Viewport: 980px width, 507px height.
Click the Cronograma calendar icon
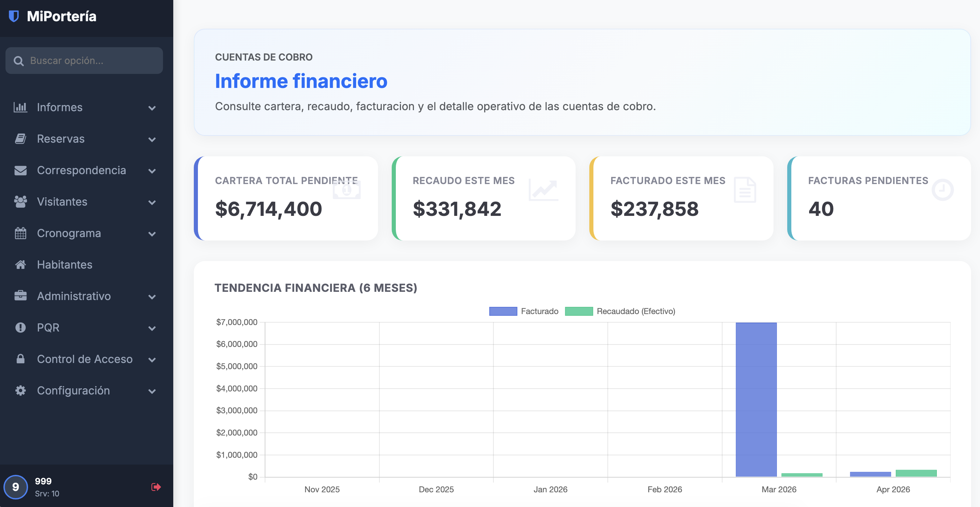20,233
